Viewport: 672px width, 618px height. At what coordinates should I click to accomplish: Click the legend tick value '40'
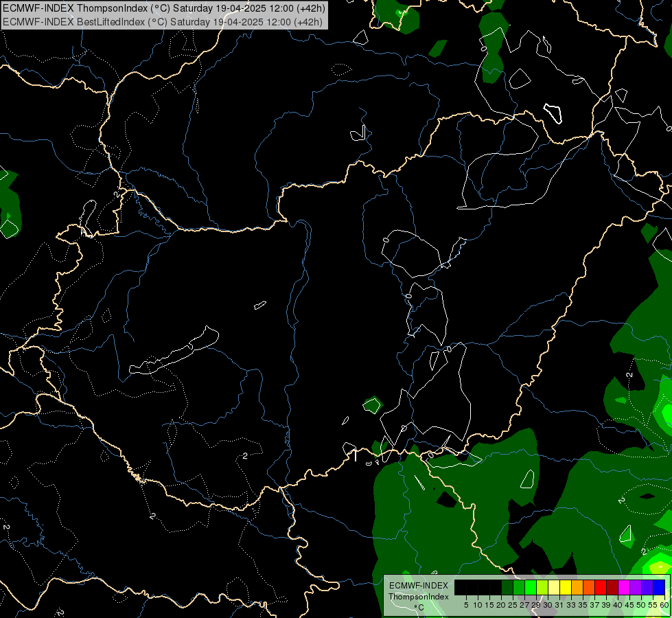(x=618, y=605)
